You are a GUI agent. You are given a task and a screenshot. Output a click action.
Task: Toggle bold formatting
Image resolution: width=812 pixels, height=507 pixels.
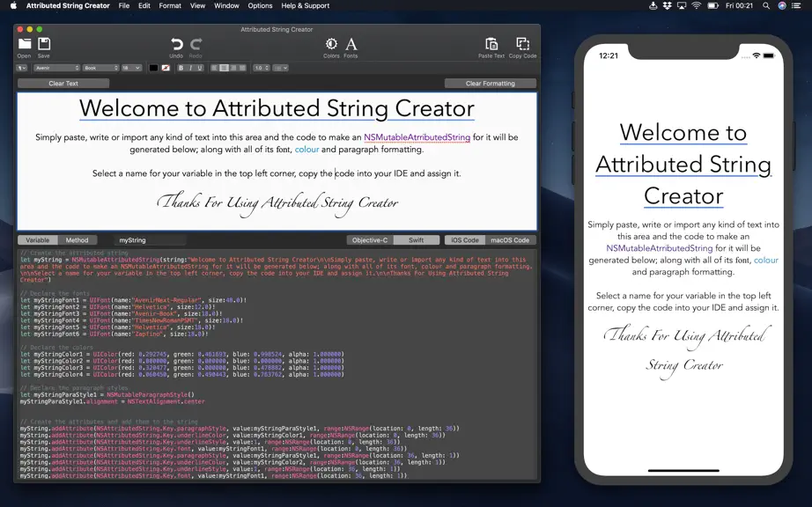(181, 68)
